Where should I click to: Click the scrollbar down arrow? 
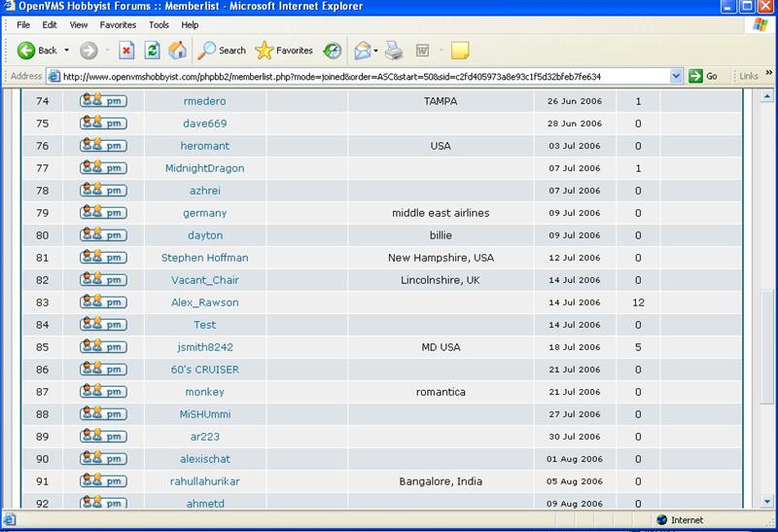[767, 501]
